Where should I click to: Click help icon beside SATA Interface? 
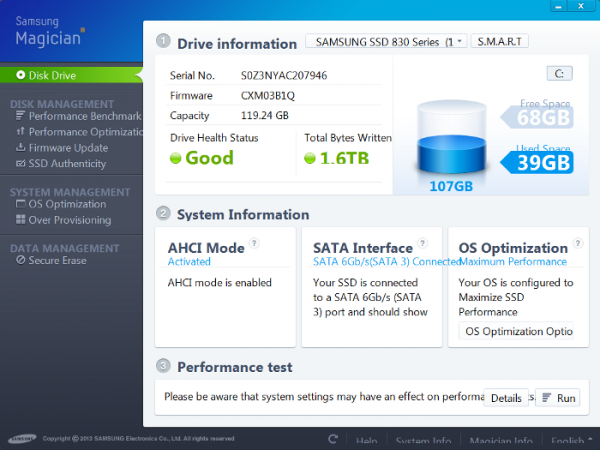coord(423,243)
